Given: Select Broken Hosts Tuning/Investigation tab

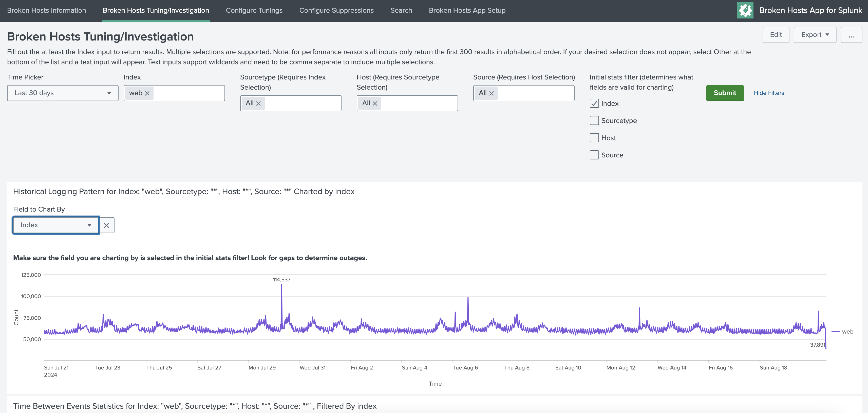Looking at the screenshot, I should pos(156,10).
